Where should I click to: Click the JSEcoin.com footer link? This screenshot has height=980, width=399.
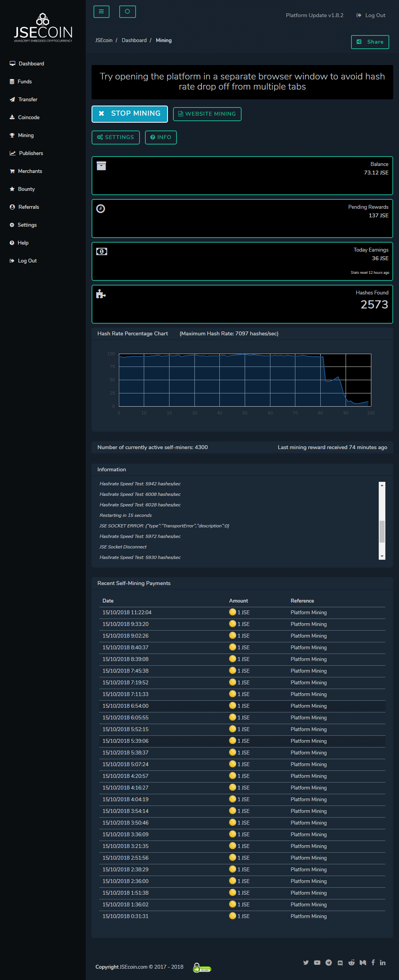pyautogui.click(x=134, y=967)
